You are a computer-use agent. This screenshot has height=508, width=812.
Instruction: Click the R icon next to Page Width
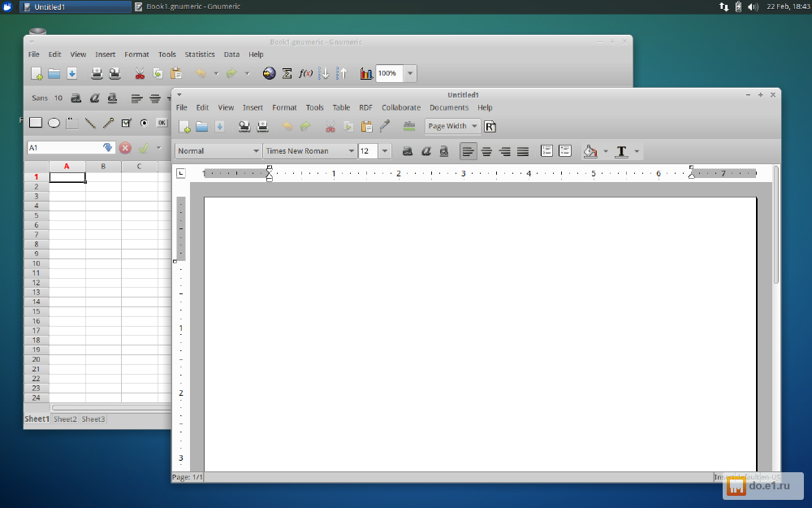pyautogui.click(x=490, y=126)
